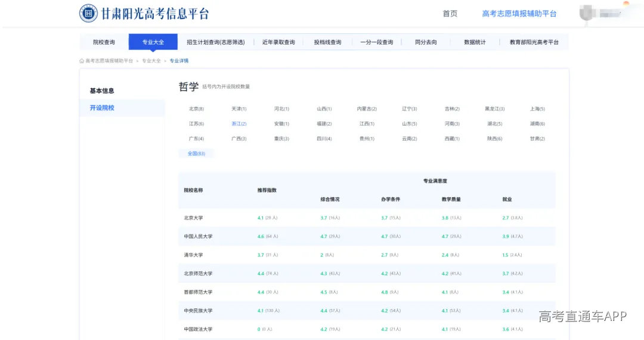Filter by 广东(4)
644x340 pixels.
[196, 139]
